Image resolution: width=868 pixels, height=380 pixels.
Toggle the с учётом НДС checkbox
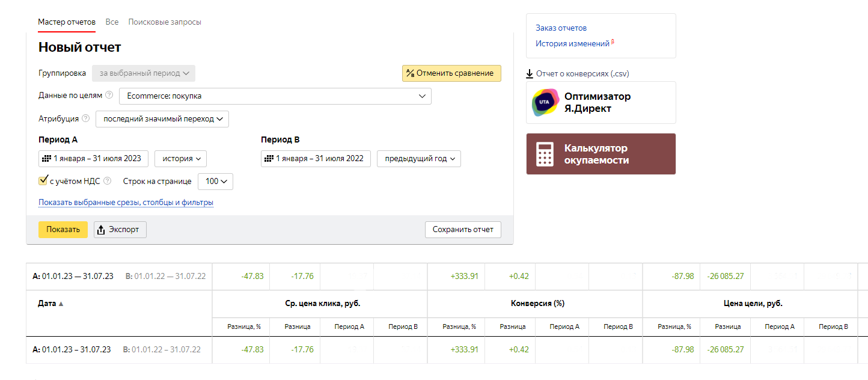tap(43, 180)
